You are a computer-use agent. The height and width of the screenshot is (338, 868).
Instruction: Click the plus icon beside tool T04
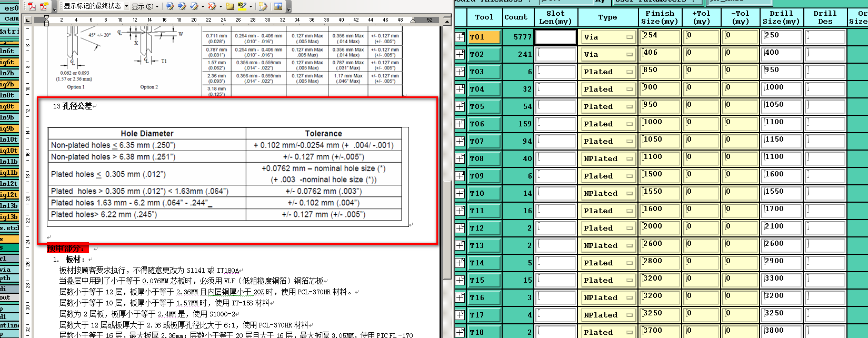click(x=460, y=89)
